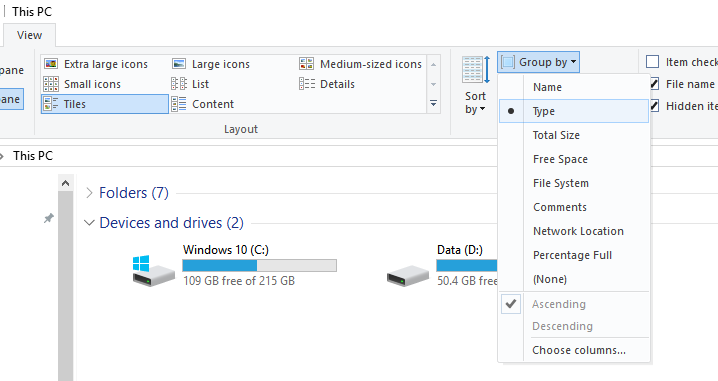Select Tiles layout option
The image size is (718, 381).
coord(105,104)
